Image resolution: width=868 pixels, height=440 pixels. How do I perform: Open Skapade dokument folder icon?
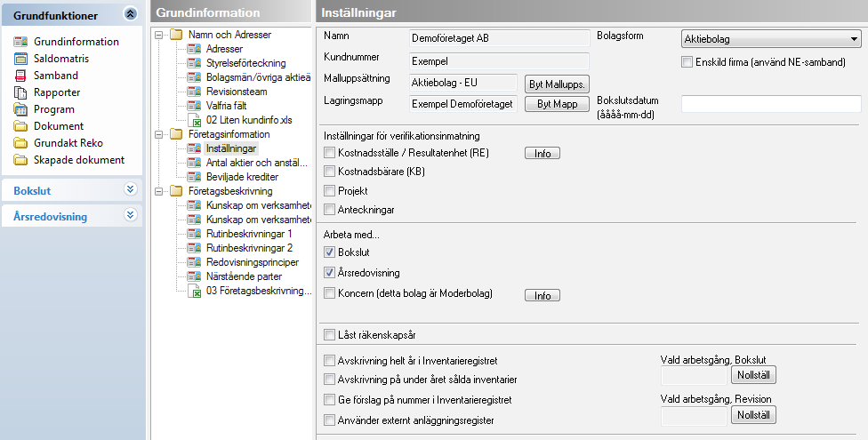20,160
